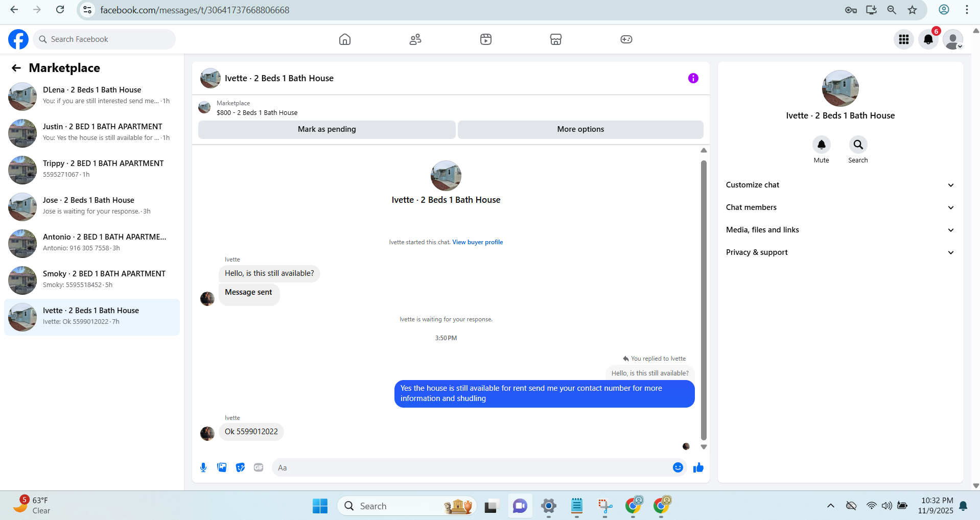Open the View buyer profile link

(x=478, y=242)
